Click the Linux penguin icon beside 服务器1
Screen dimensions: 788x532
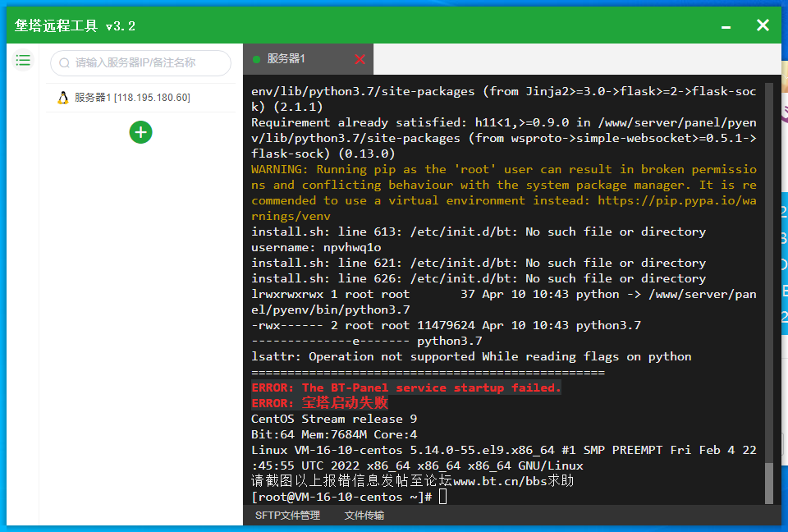click(63, 98)
